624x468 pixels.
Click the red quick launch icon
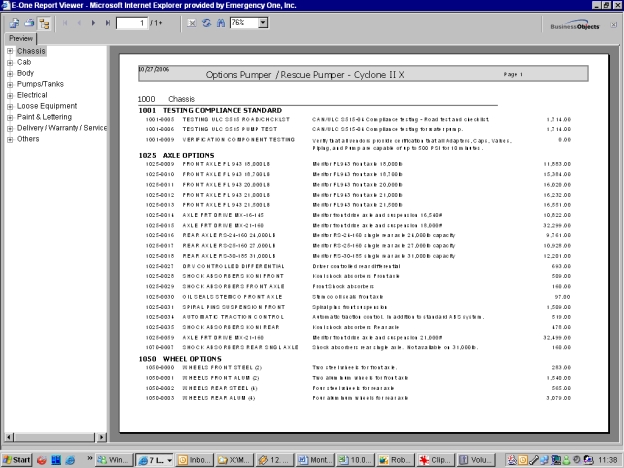pyautogui.click(x=41, y=460)
